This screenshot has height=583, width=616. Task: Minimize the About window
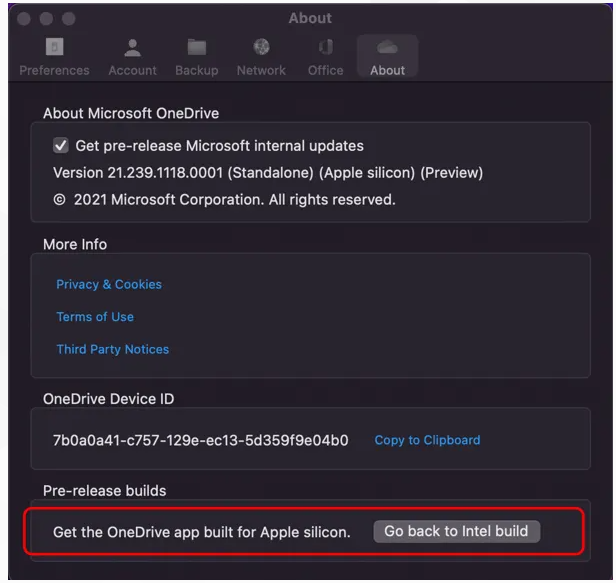click(46, 18)
